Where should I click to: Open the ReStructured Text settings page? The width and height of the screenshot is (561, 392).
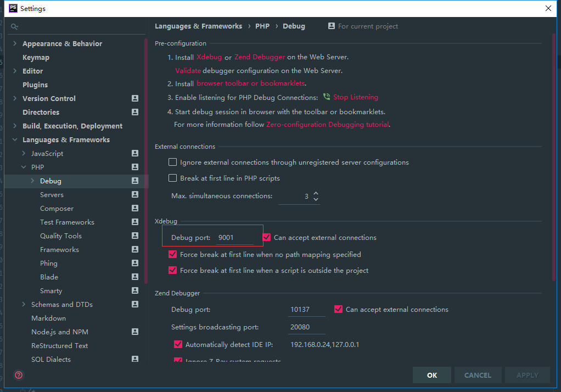(59, 346)
